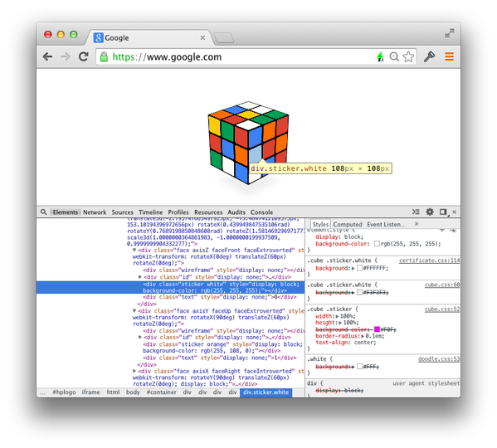Toggle fullscreen with the top-right arrows icon
497x448 pixels.
449,33
